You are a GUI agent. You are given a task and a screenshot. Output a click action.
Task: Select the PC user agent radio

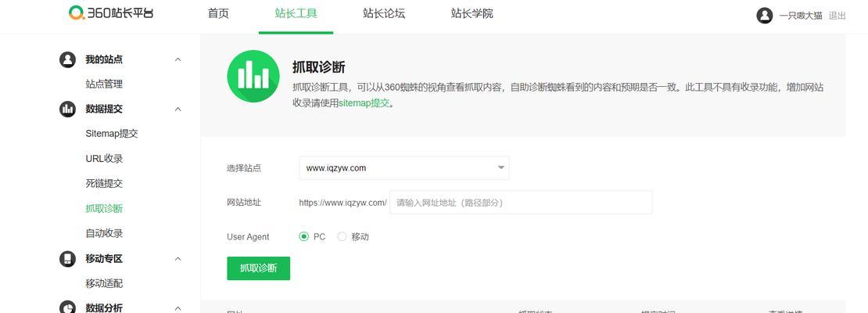coord(303,236)
